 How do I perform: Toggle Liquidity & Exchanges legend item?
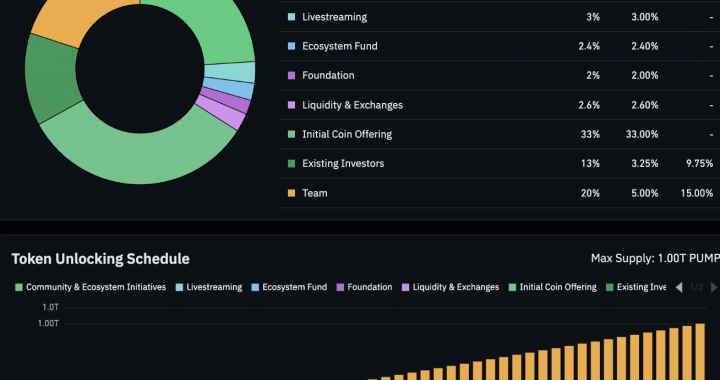coord(450,287)
